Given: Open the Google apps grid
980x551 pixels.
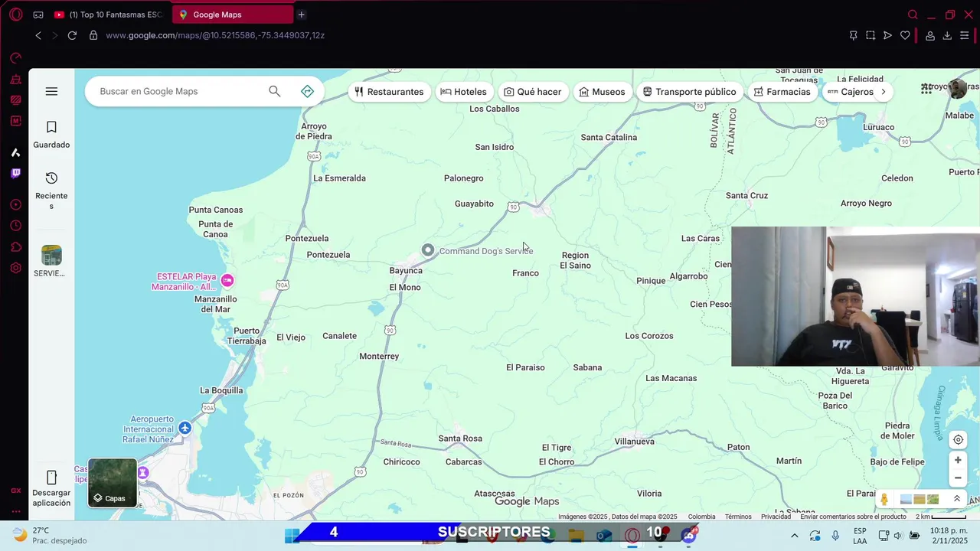Looking at the screenshot, I should point(926,88).
